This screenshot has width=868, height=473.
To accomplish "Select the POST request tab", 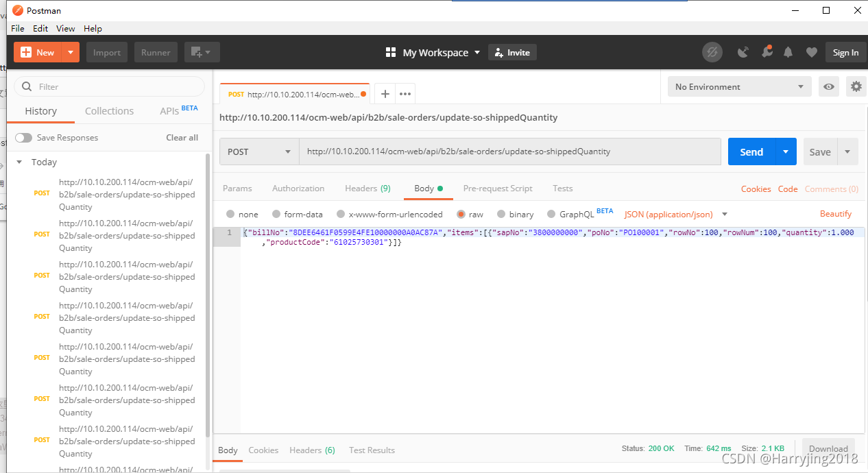I will pos(295,94).
